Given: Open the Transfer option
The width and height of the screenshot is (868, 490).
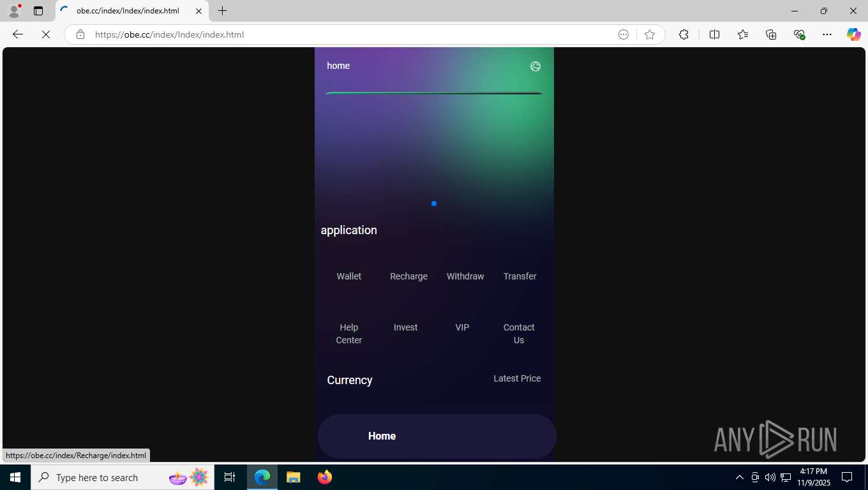Looking at the screenshot, I should tap(520, 276).
